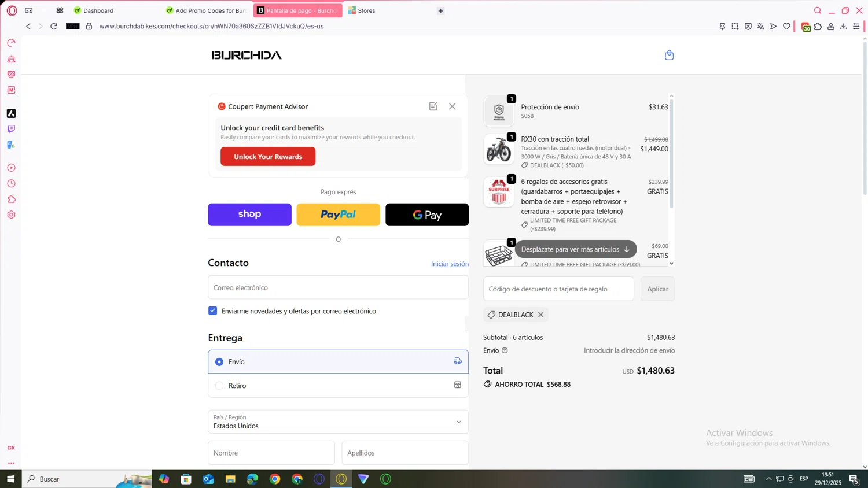868x488 pixels.
Task: Go forward to the next page
Action: click(41, 26)
